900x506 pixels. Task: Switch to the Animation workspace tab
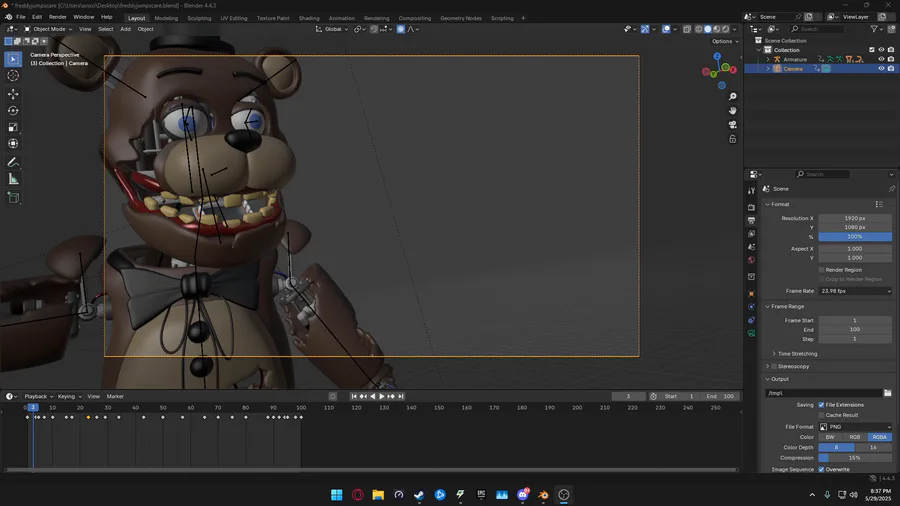pyautogui.click(x=342, y=18)
